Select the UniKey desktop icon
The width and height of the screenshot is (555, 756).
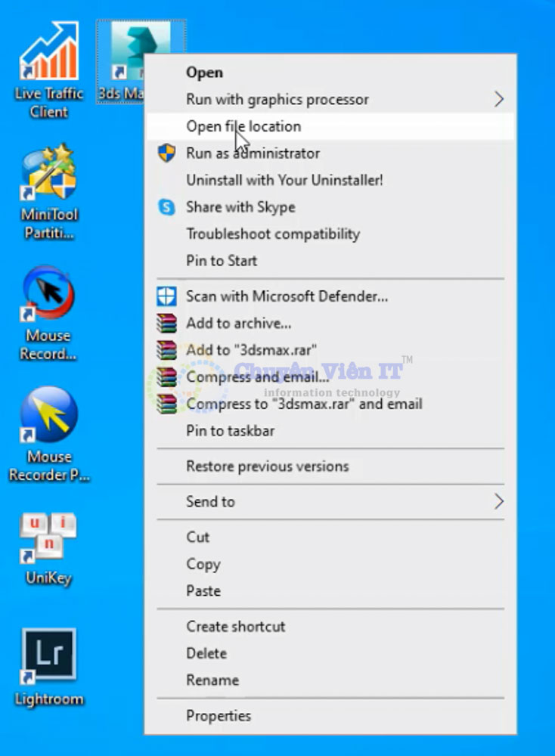49,538
